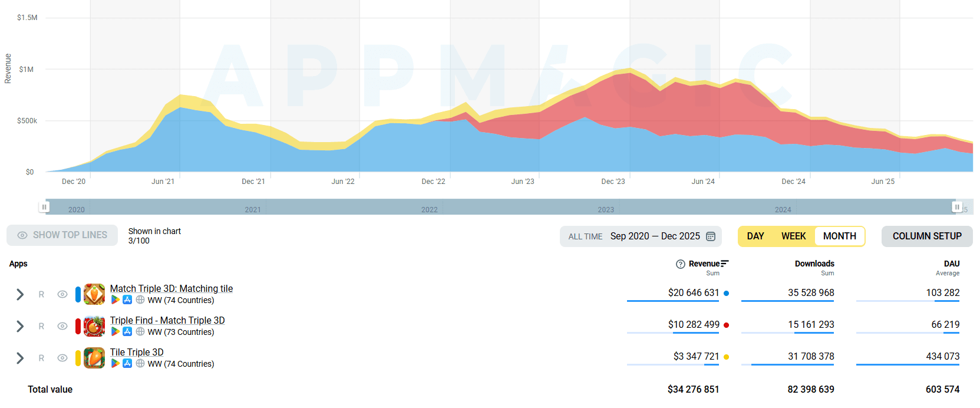Open the COLUMN SETUP options

click(x=926, y=236)
